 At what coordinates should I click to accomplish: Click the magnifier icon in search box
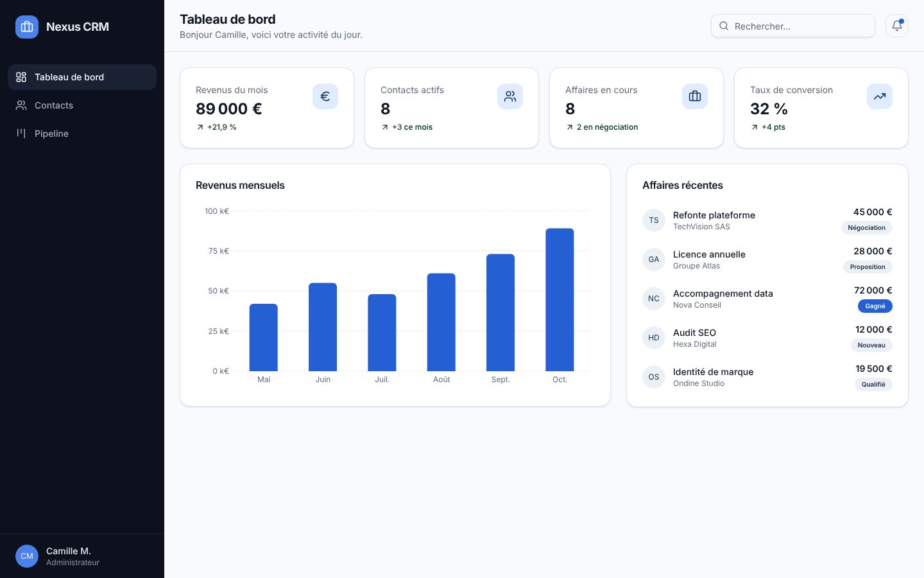point(724,26)
